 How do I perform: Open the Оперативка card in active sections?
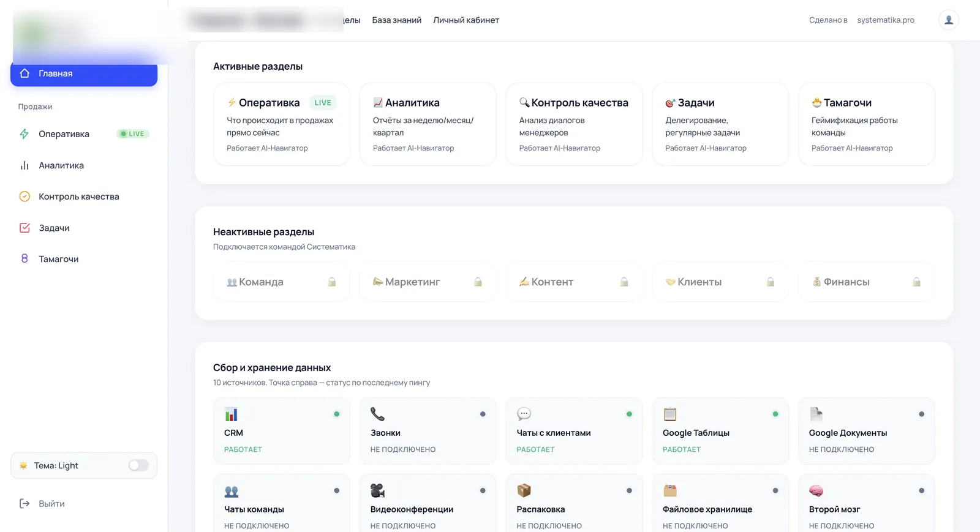point(282,124)
